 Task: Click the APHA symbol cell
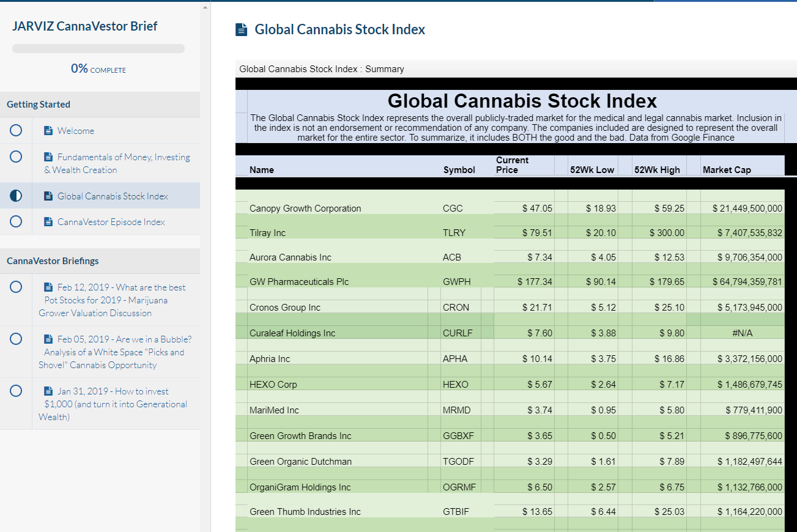point(454,359)
